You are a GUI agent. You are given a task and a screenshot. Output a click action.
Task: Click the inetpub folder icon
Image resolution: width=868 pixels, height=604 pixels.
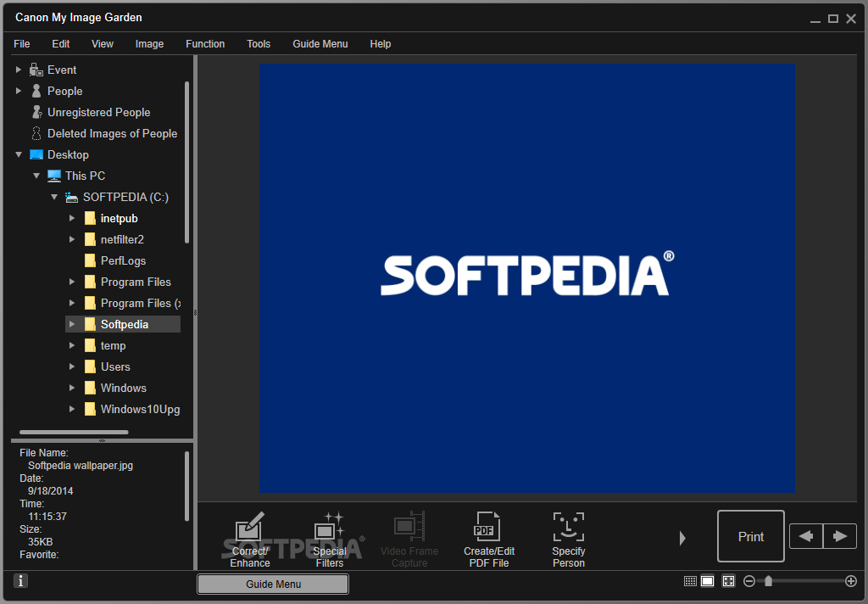click(90, 218)
